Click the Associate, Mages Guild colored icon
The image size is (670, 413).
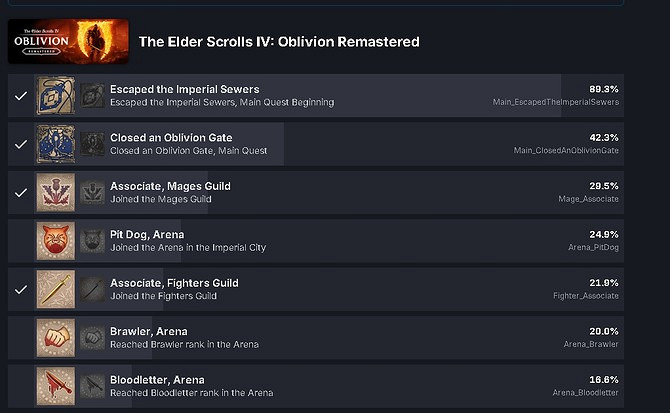click(56, 192)
